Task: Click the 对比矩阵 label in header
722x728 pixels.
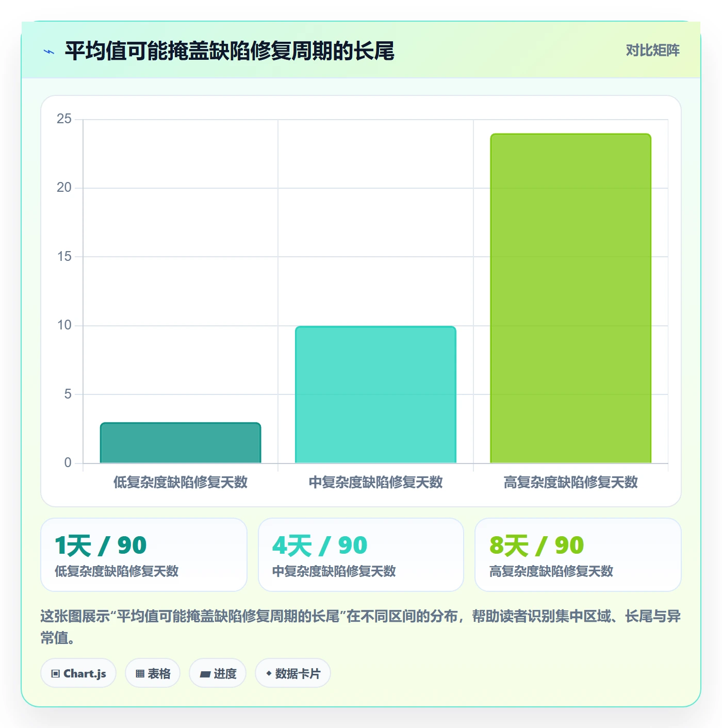Action: point(652,51)
